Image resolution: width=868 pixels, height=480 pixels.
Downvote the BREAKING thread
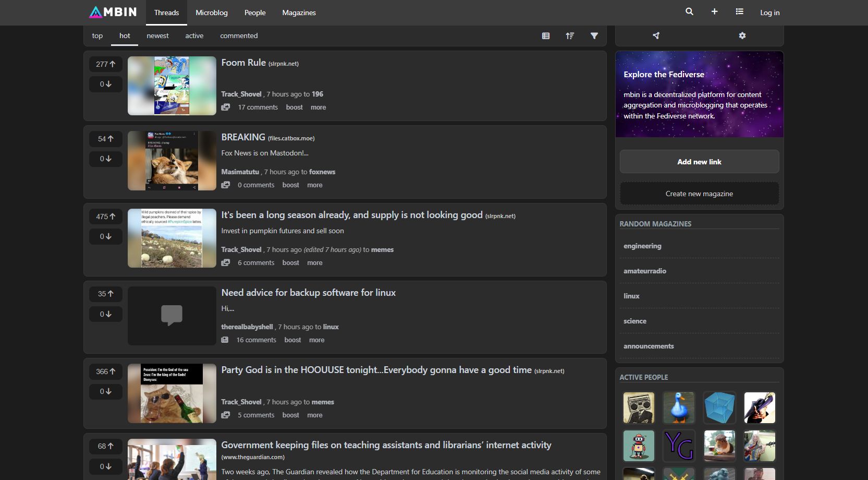click(105, 159)
